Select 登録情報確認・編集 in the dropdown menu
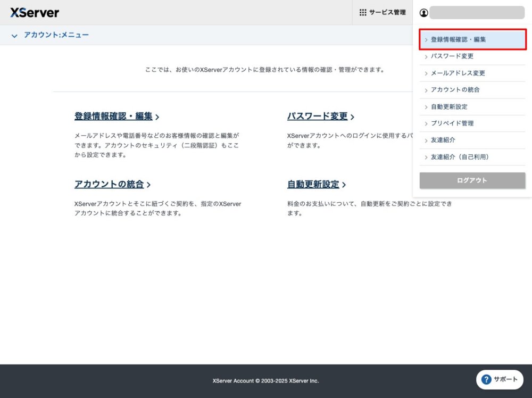This screenshot has width=532, height=398. [458, 39]
